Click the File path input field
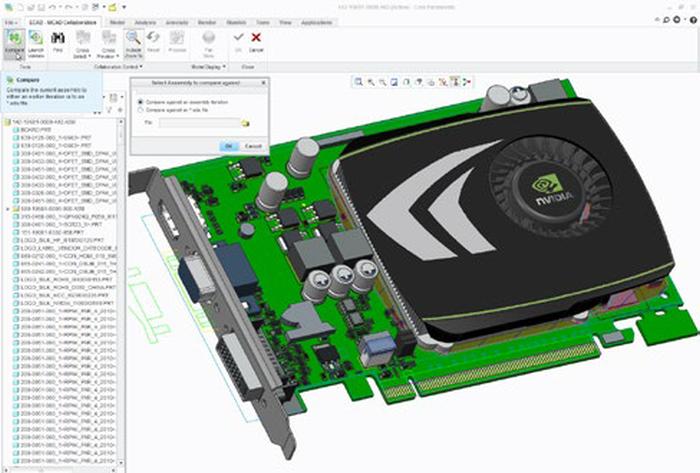The image size is (700, 473). click(198, 122)
